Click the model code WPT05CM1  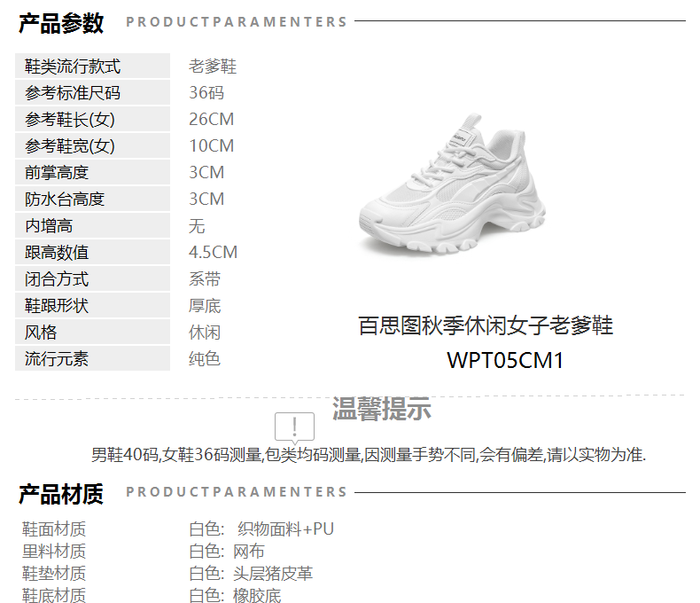coord(505,360)
